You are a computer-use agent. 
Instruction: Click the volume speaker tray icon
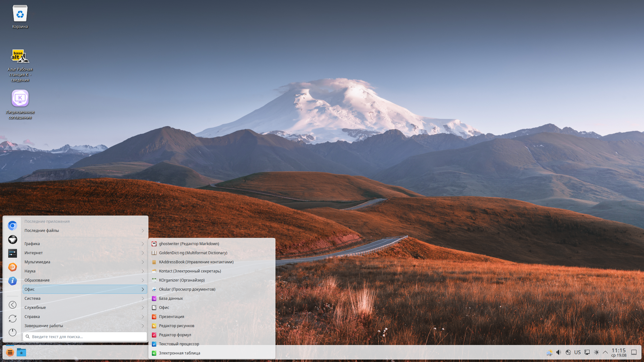(x=559, y=352)
